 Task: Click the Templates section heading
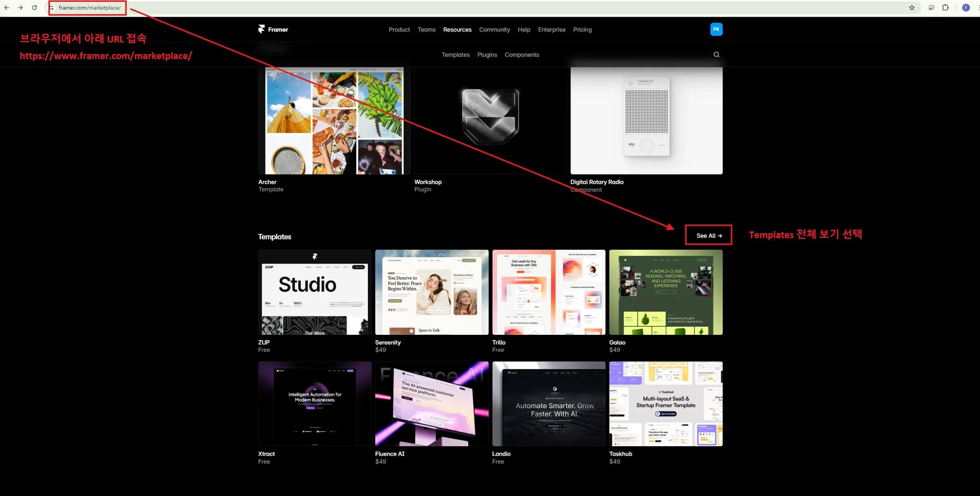(275, 237)
